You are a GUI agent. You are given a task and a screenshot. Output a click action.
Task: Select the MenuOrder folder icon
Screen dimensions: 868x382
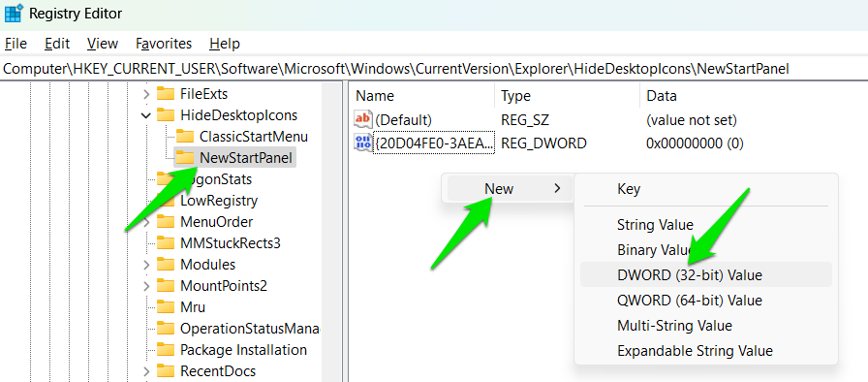[166, 221]
